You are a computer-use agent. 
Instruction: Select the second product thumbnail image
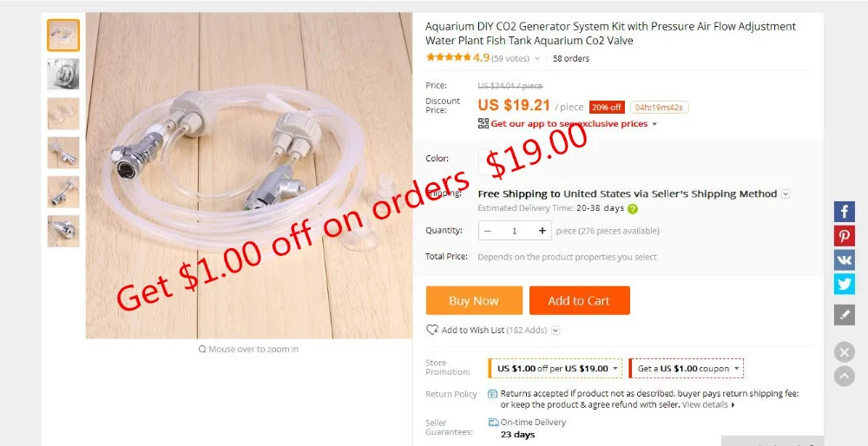click(63, 74)
